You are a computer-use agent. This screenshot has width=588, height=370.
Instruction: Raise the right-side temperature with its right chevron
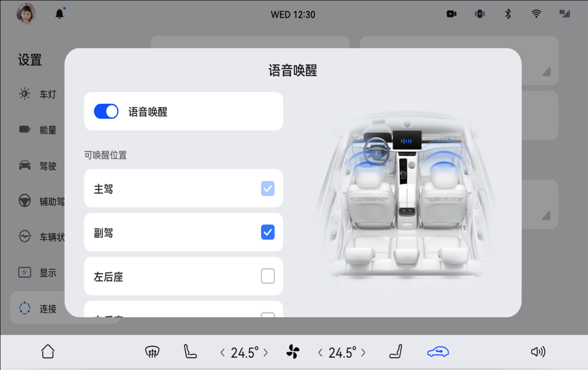point(363,353)
